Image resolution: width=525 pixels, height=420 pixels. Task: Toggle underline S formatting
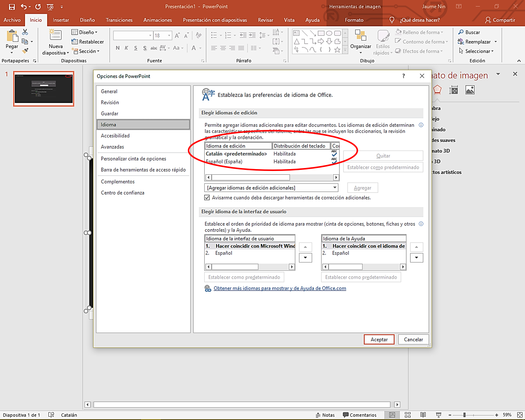coord(136,48)
